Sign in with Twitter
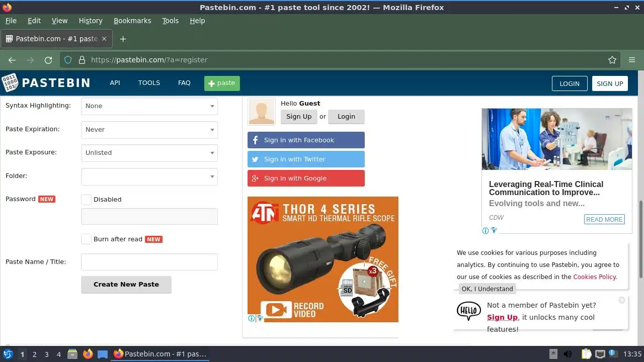 [306, 159]
